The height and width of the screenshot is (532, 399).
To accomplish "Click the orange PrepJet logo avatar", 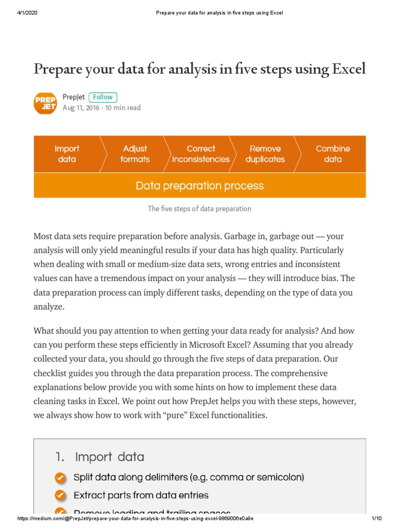I will click(x=45, y=102).
